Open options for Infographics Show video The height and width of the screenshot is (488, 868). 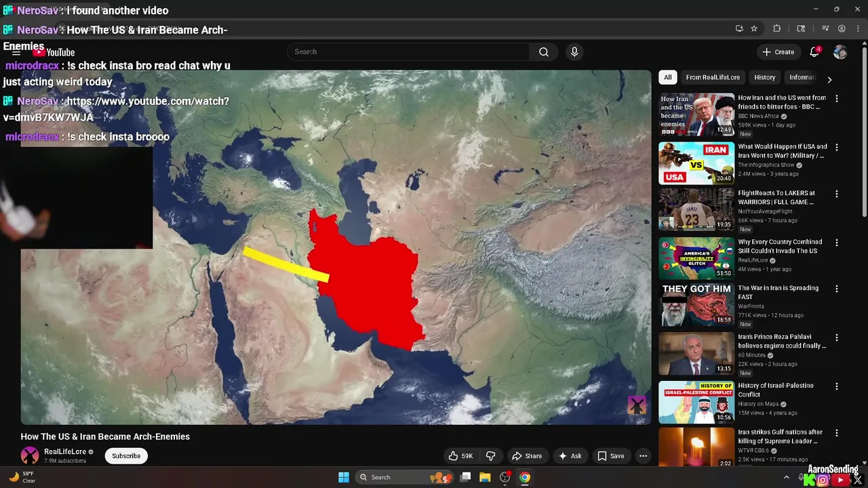[836, 147]
